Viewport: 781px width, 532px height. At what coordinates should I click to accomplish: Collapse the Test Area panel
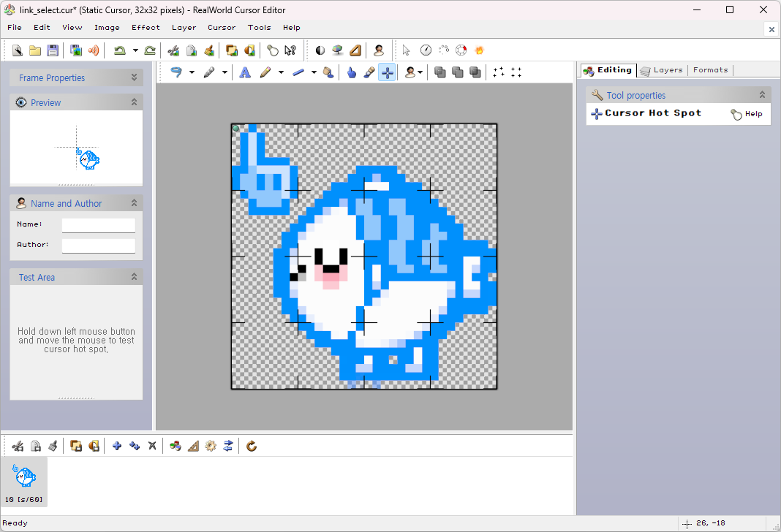coord(134,277)
